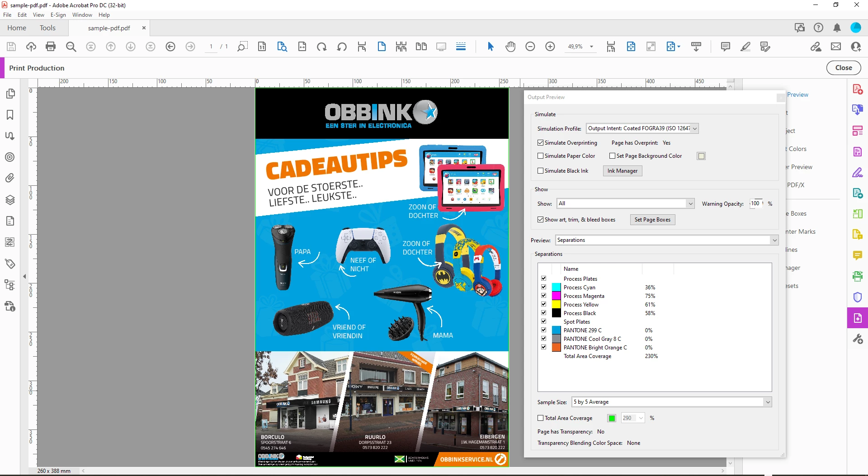Open the zoom level dropdown arrow
The width and height of the screenshot is (868, 476).
click(591, 47)
